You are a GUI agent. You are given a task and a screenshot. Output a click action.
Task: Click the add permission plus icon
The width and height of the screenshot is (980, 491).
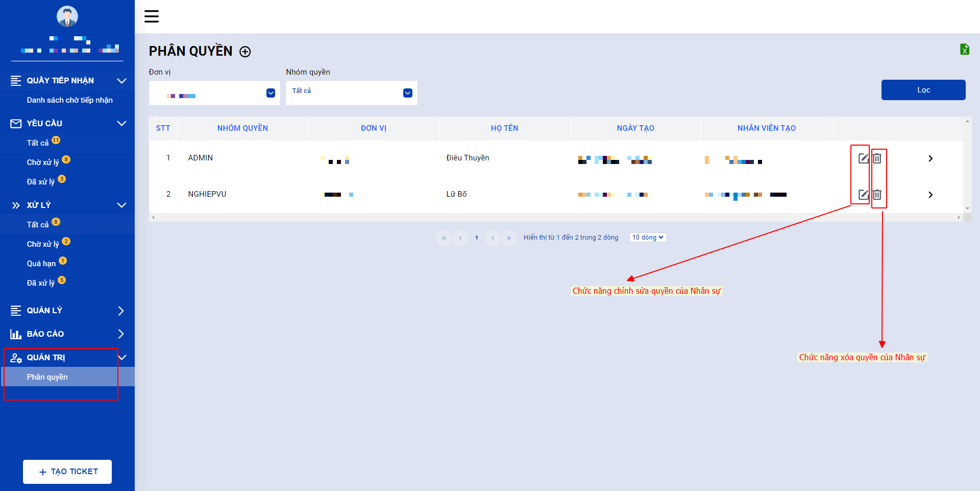click(x=245, y=52)
